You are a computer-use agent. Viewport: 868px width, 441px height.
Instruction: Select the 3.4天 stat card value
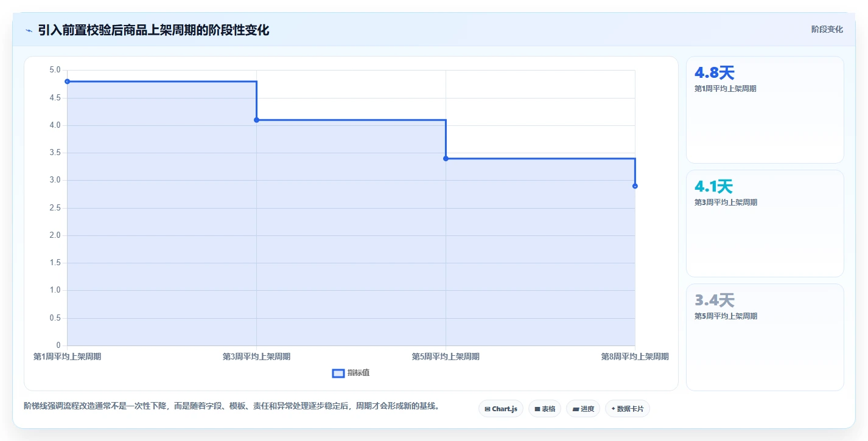715,300
